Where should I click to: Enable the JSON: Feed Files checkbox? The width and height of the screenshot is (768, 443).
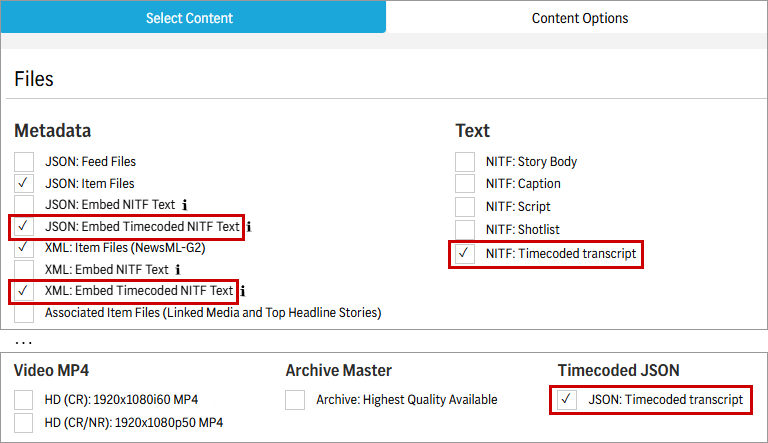[x=24, y=162]
